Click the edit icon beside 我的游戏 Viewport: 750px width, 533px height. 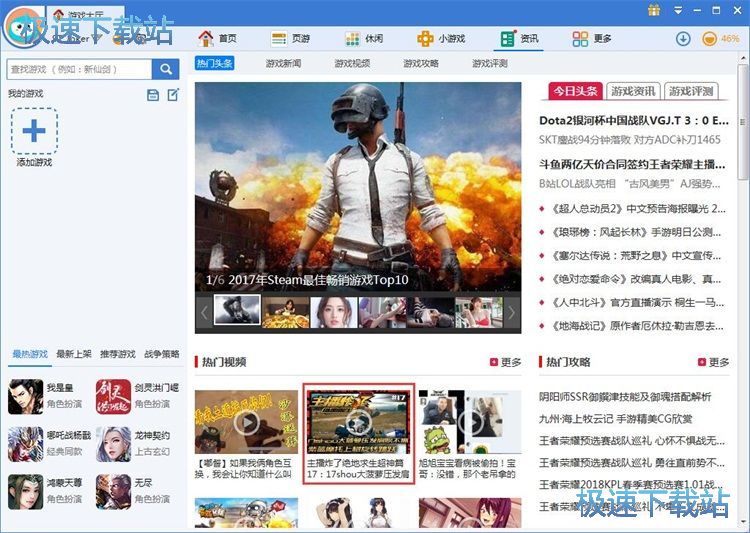point(173,95)
